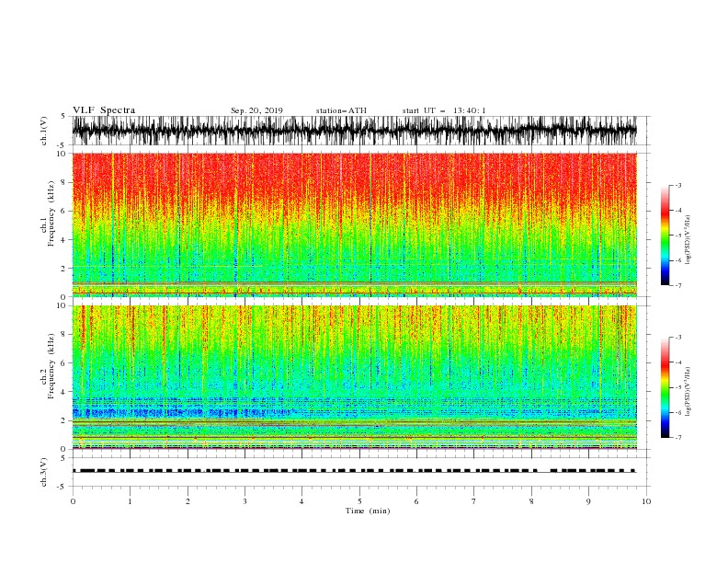This screenshot has width=728, height=563.
Task: Click the '0' tick on the time axis
Action: (73, 501)
